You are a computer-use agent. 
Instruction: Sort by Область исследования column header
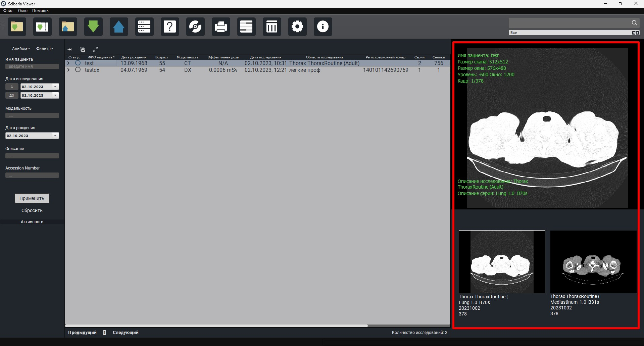coord(325,57)
